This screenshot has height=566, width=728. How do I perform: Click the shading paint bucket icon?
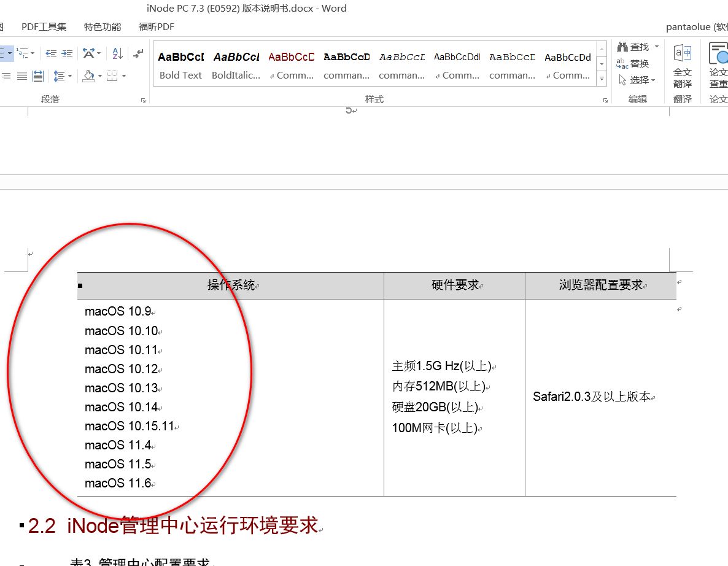click(88, 76)
